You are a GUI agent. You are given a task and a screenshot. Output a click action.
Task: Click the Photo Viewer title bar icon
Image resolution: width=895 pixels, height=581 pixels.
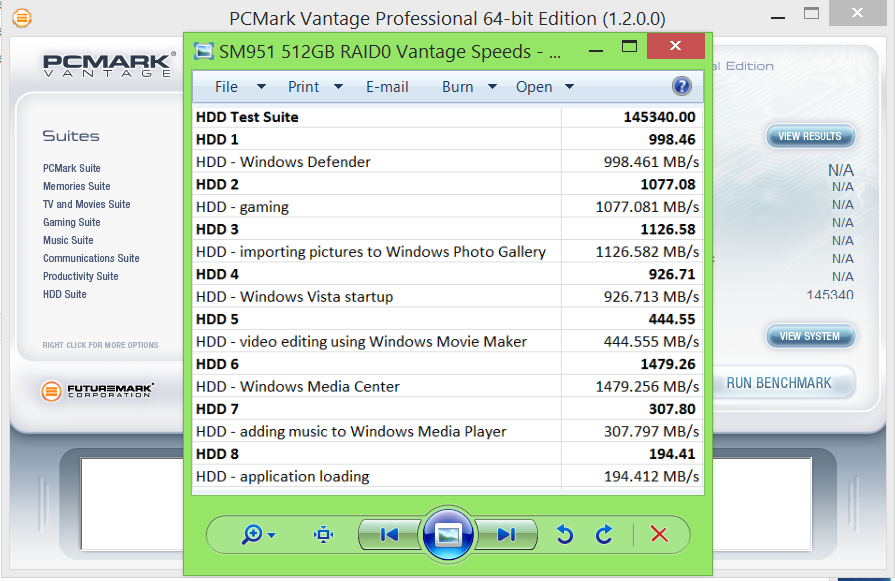coord(204,51)
